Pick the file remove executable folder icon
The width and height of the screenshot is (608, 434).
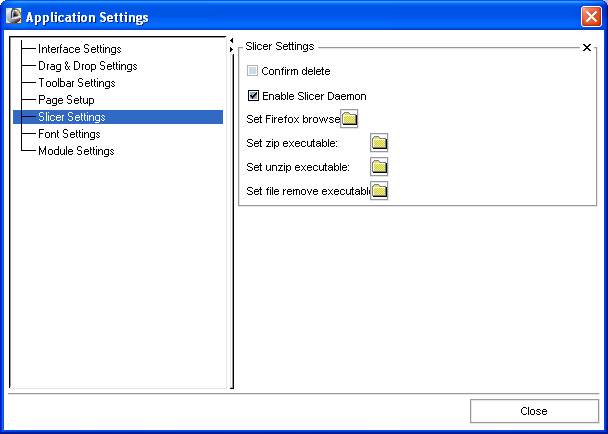379,191
